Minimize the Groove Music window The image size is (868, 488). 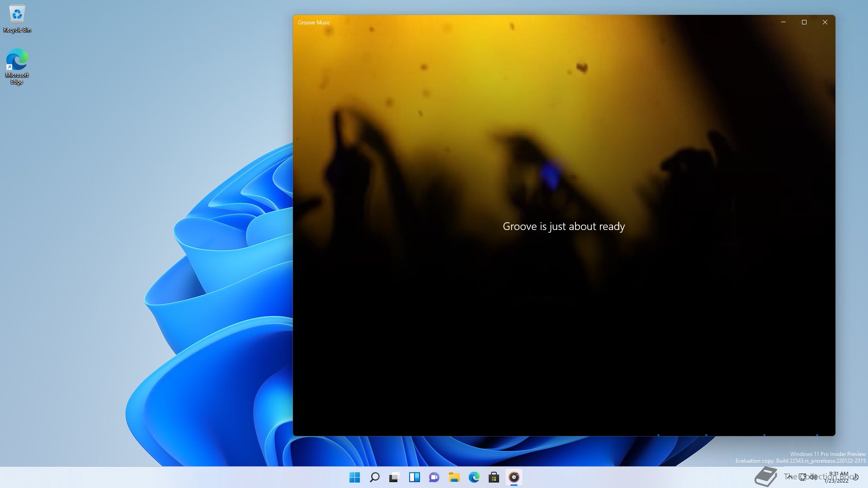pyautogui.click(x=783, y=22)
